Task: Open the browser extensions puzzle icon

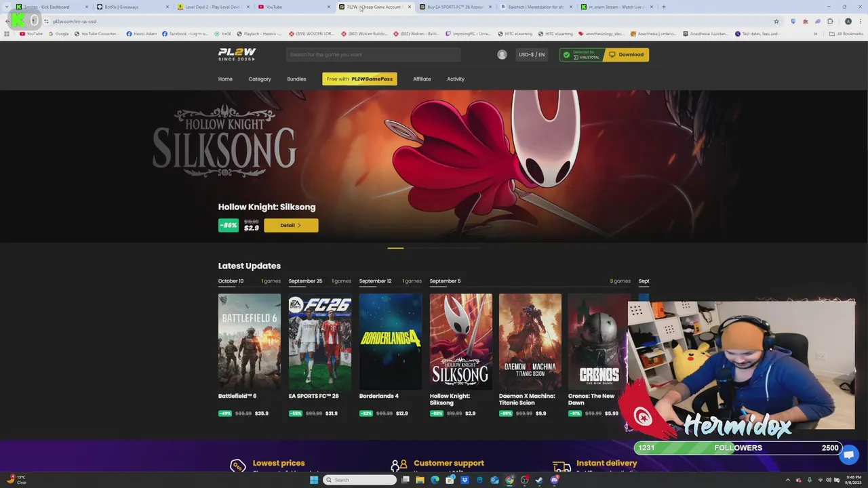Action: pyautogui.click(x=830, y=21)
